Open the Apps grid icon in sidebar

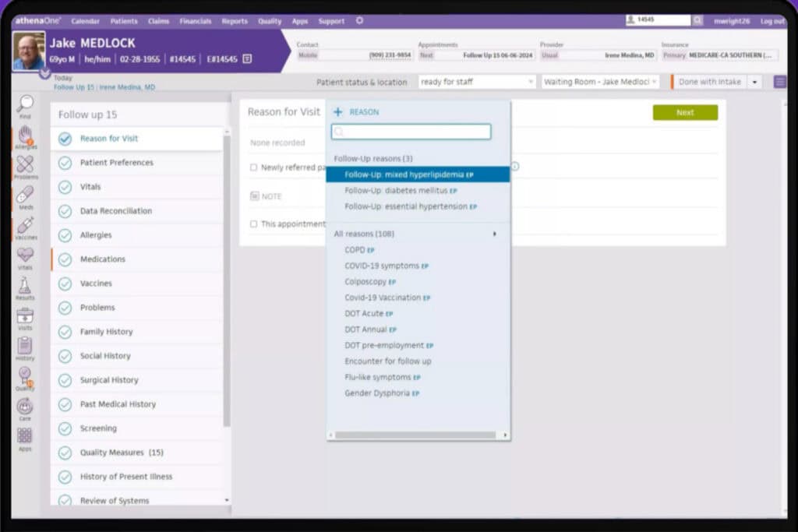[25, 436]
